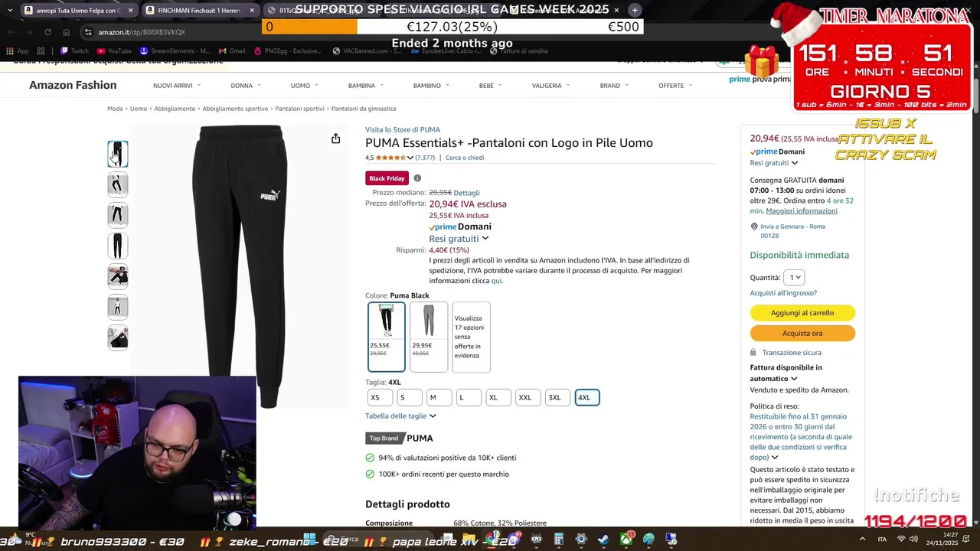The image size is (980, 551).
Task: Open Settings gear in the taskbar
Action: [581, 540]
